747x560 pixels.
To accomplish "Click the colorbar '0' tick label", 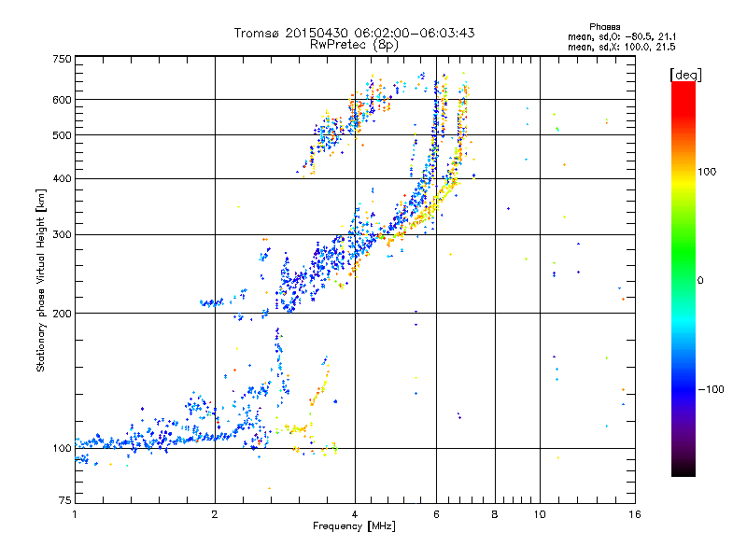I will click(x=699, y=281).
